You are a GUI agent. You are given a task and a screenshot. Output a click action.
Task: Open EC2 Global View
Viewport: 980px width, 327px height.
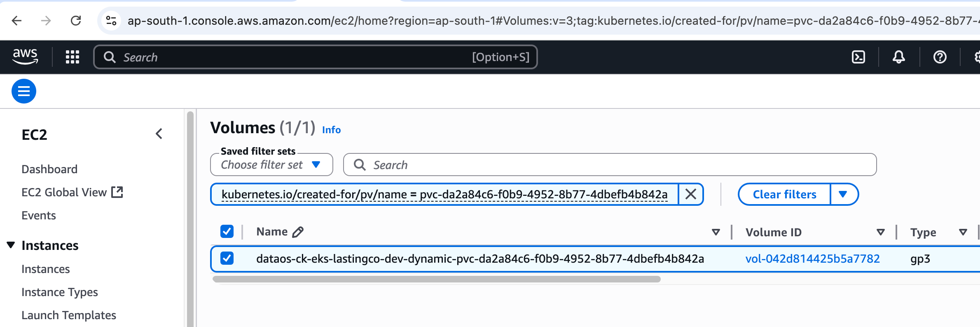click(64, 192)
